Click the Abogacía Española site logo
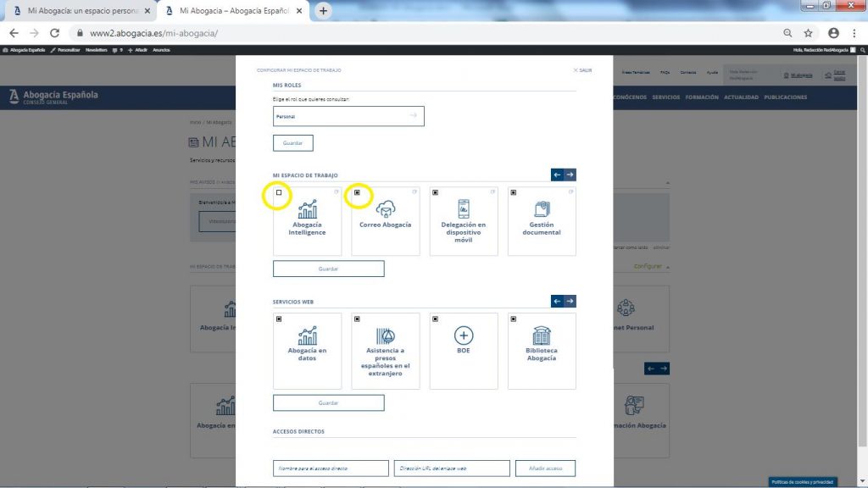The image size is (868, 488). (53, 97)
